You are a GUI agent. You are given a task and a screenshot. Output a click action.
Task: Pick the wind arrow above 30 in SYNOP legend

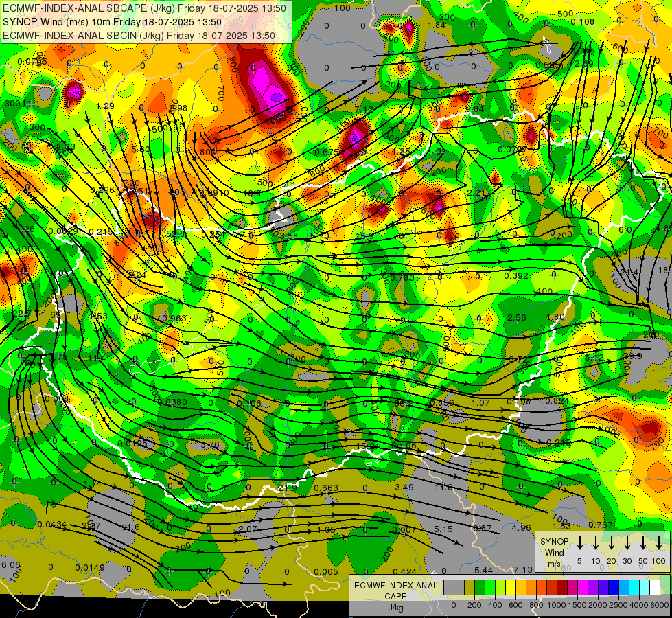click(x=627, y=543)
